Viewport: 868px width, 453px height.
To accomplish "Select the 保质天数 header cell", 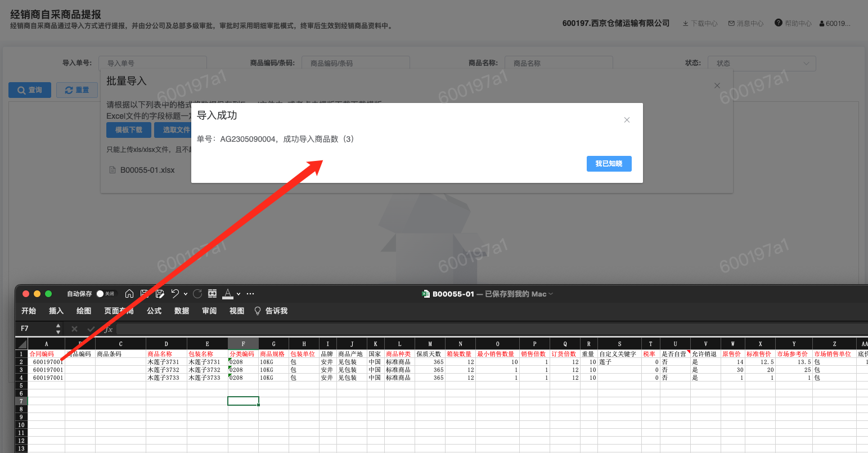I will 430,354.
